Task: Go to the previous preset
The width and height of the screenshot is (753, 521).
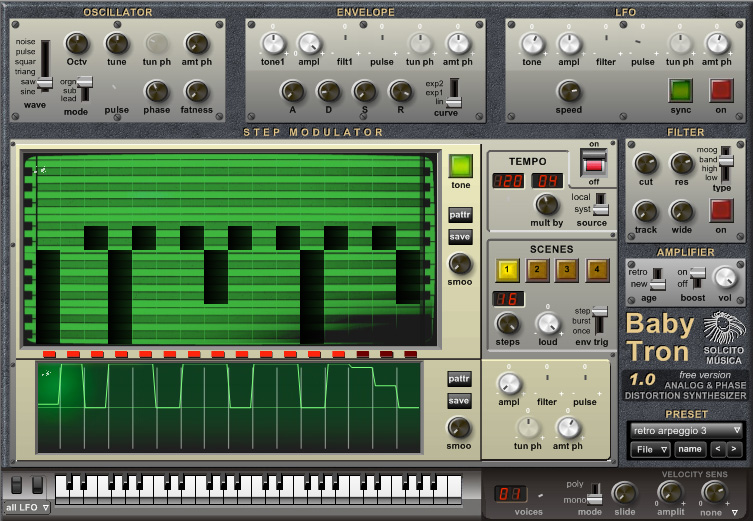Action: (x=718, y=449)
